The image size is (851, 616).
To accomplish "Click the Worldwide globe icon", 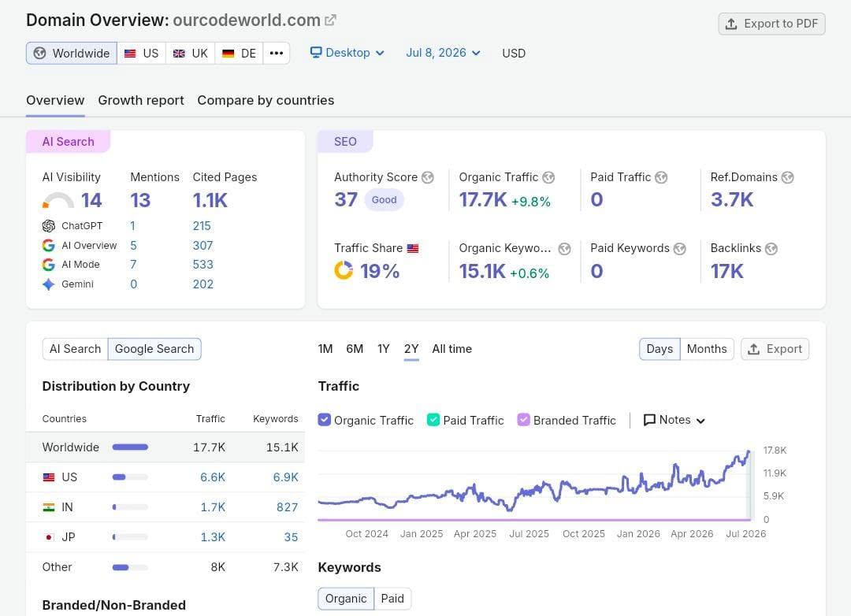I will click(39, 54).
